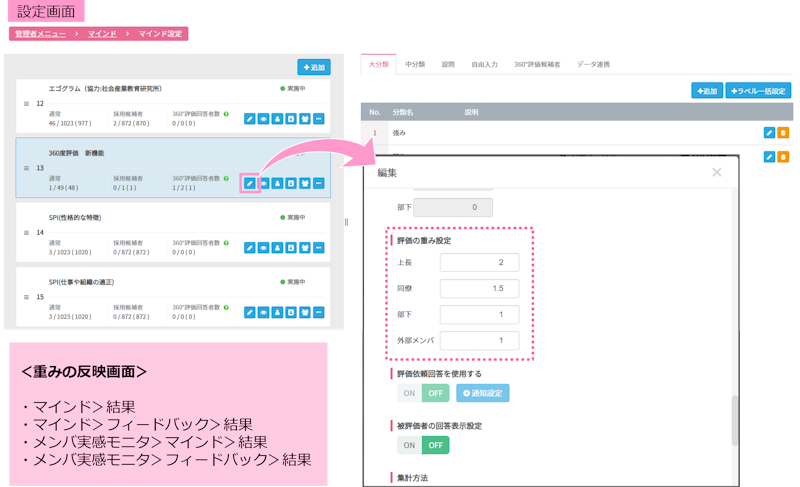
Task: Open the more options icon in エゴグラム row
Action: coord(318,119)
